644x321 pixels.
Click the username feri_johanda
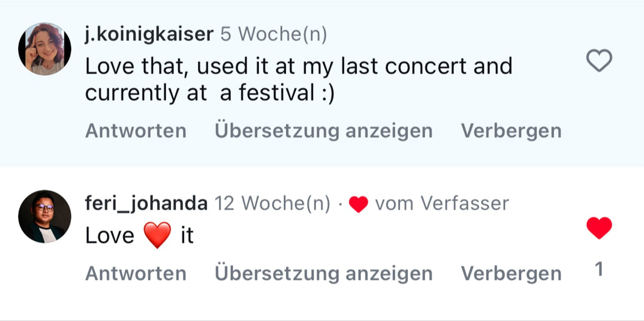pyautogui.click(x=146, y=203)
